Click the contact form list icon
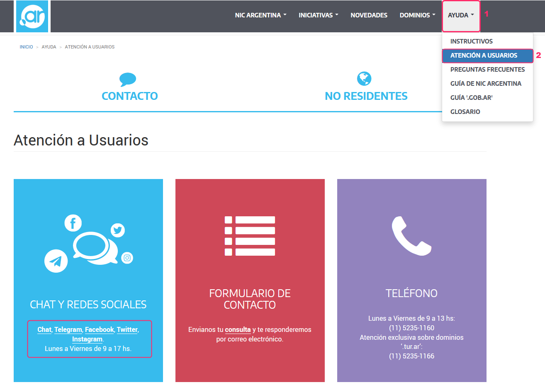Screen dimensions: 545x392 coord(250,236)
